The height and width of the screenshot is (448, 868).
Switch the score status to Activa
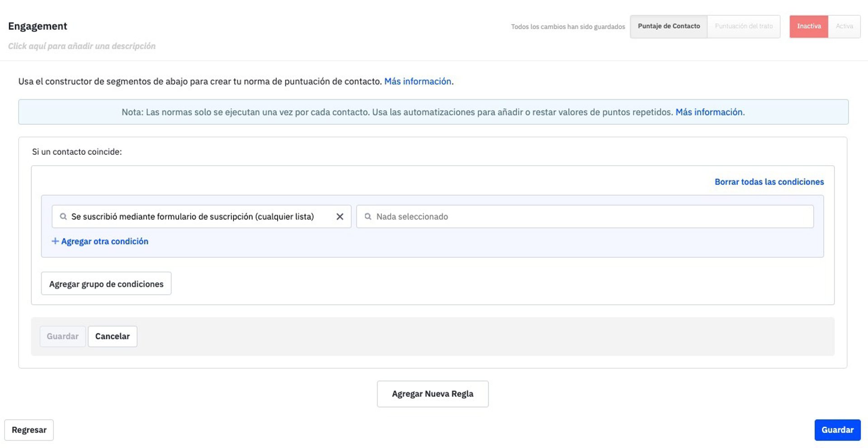pos(844,26)
